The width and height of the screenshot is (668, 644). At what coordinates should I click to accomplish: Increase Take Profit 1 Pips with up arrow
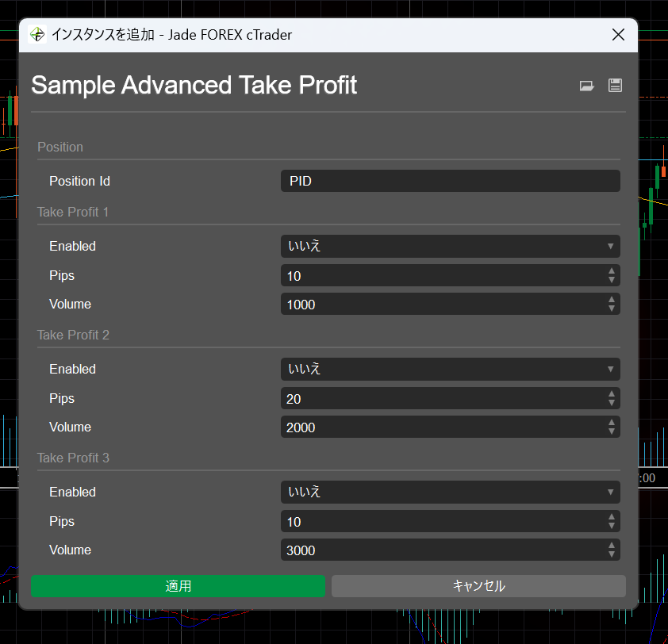coord(612,271)
